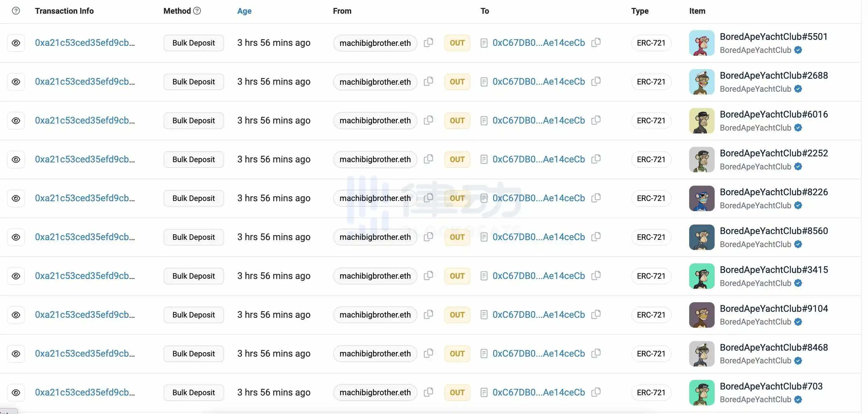Open 0xC67DB0...Ae14ceCb address in the #2688 row
The width and height of the screenshot is (868, 414).
coord(538,82)
